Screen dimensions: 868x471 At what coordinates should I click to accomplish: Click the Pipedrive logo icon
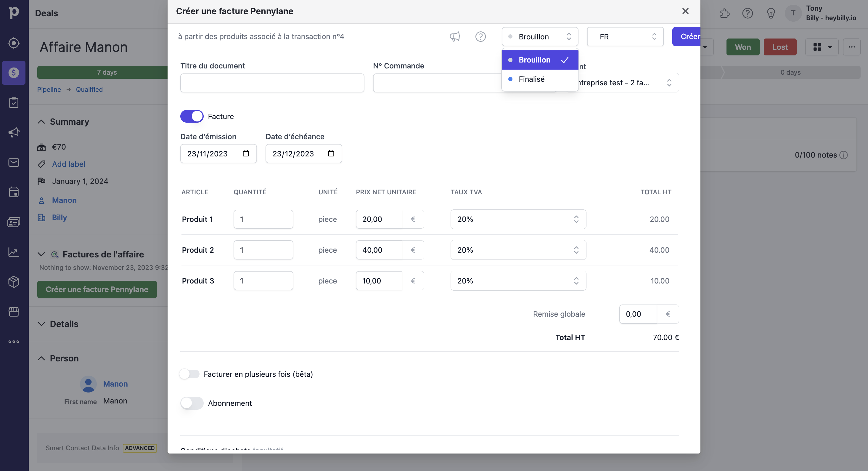coord(14,13)
